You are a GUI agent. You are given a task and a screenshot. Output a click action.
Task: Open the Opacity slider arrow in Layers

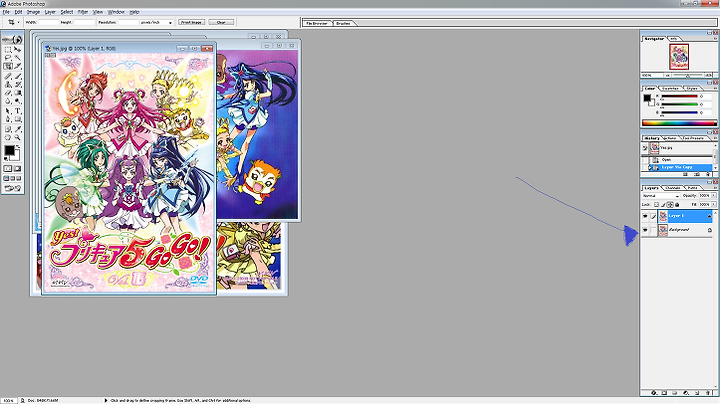[714, 196]
